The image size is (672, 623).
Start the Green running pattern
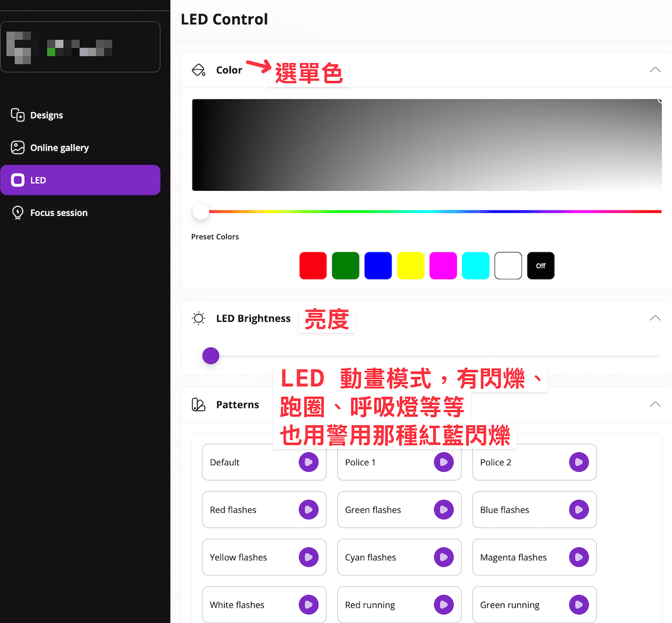click(x=579, y=605)
